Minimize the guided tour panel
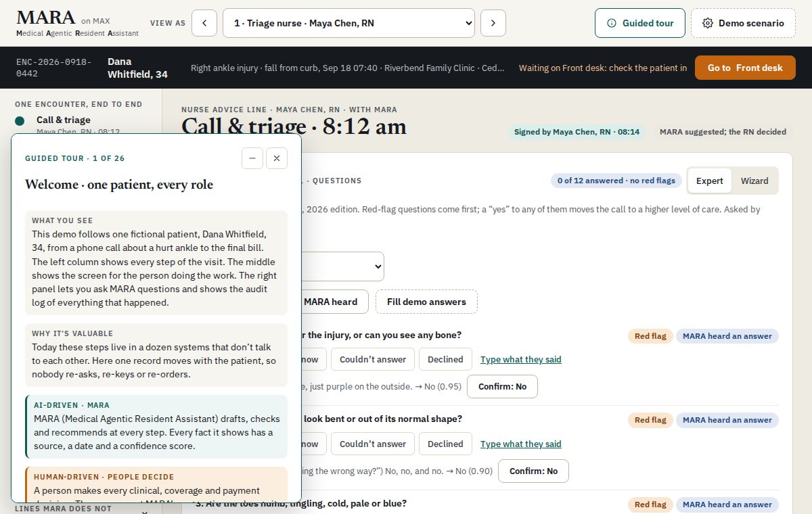812x514 pixels. [252, 158]
